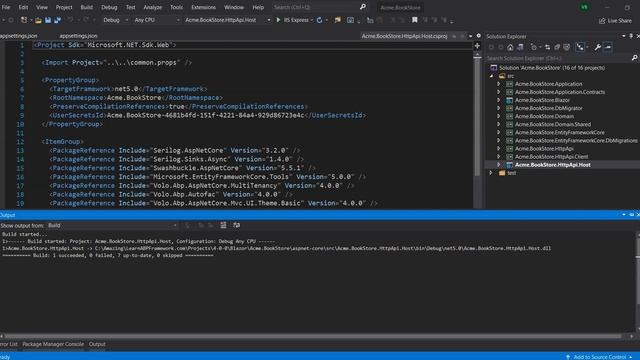Expand the test folder node
Image resolution: width=640 pixels, height=360 pixels.
click(x=491, y=173)
